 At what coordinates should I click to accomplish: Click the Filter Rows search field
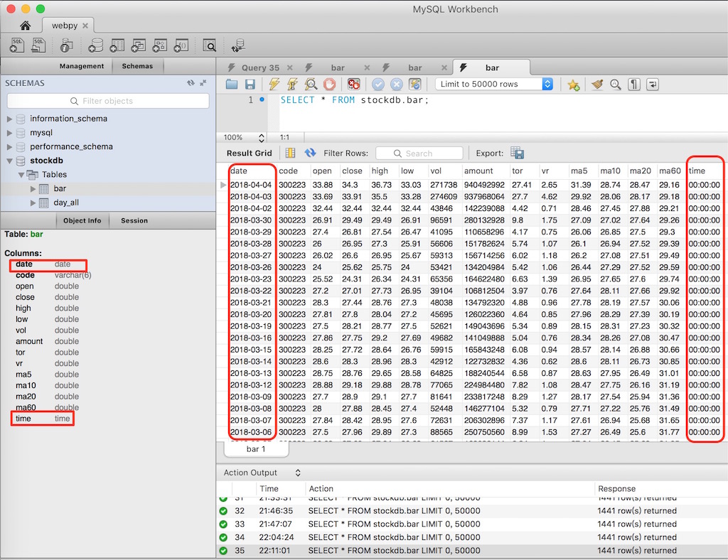coord(419,153)
